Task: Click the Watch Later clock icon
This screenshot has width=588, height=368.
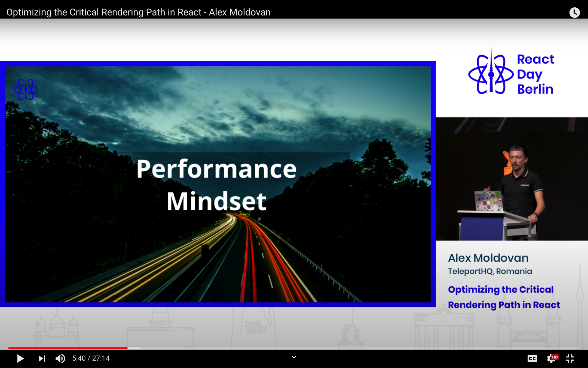Action: (x=574, y=13)
